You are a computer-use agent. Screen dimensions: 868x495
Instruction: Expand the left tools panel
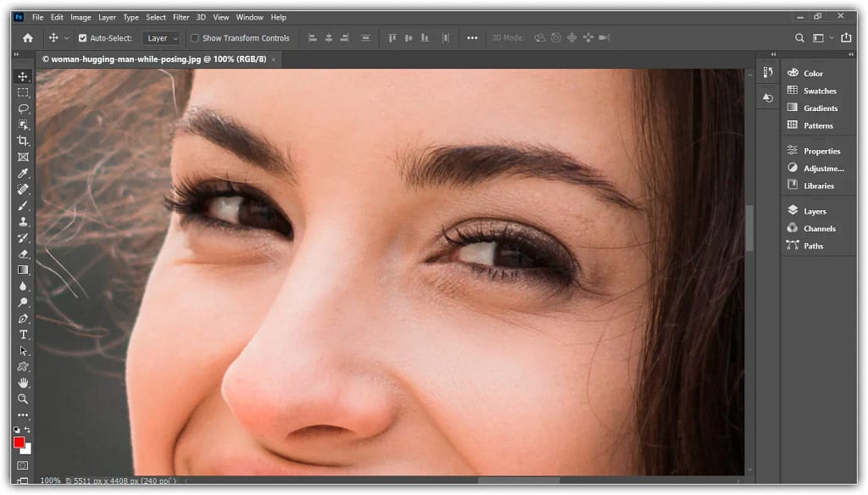16,54
